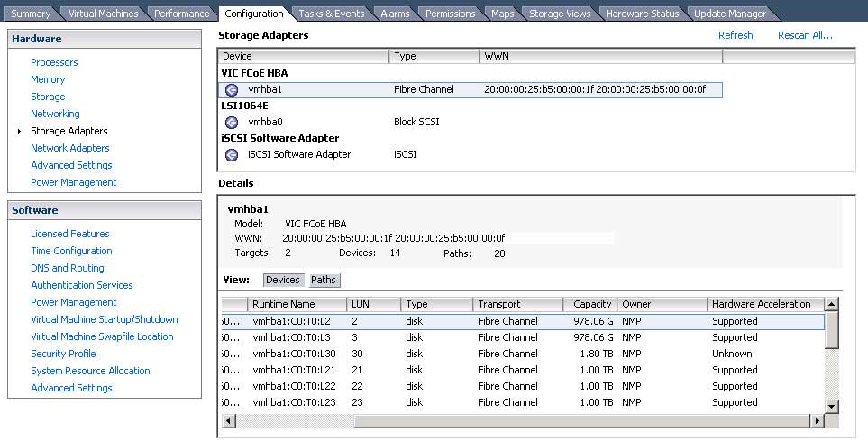The width and height of the screenshot is (868, 442).
Task: Click the horizontal scrollbar left arrow
Action: tap(228, 421)
